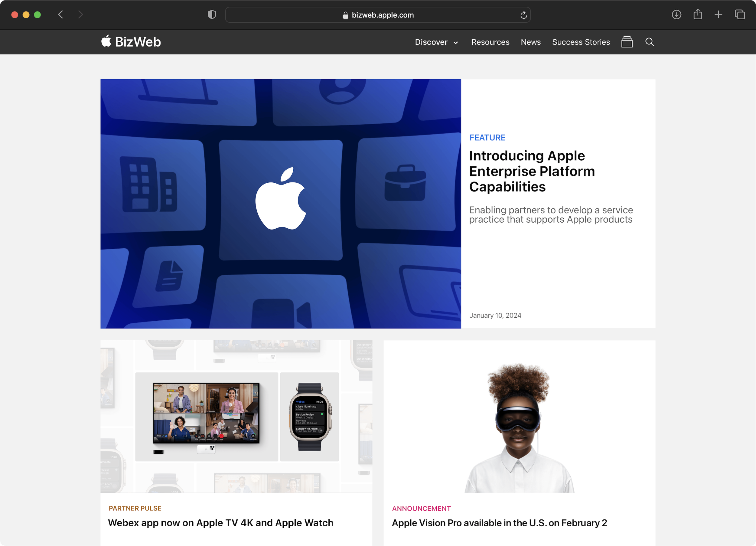Viewport: 756px width, 546px height.
Task: Open the Safari downloads icon
Action: [676, 15]
